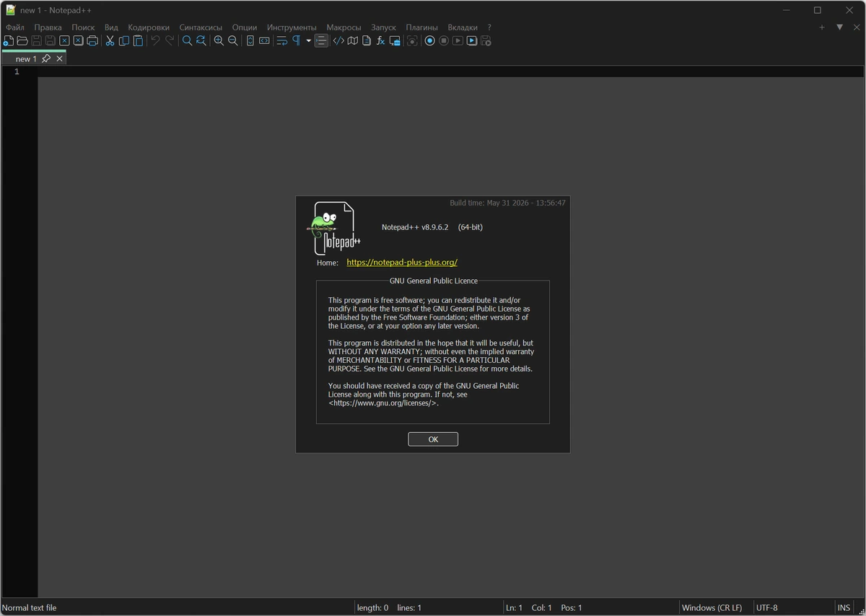866x616 pixels.
Task: Open the Макросы menu
Action: click(x=344, y=27)
